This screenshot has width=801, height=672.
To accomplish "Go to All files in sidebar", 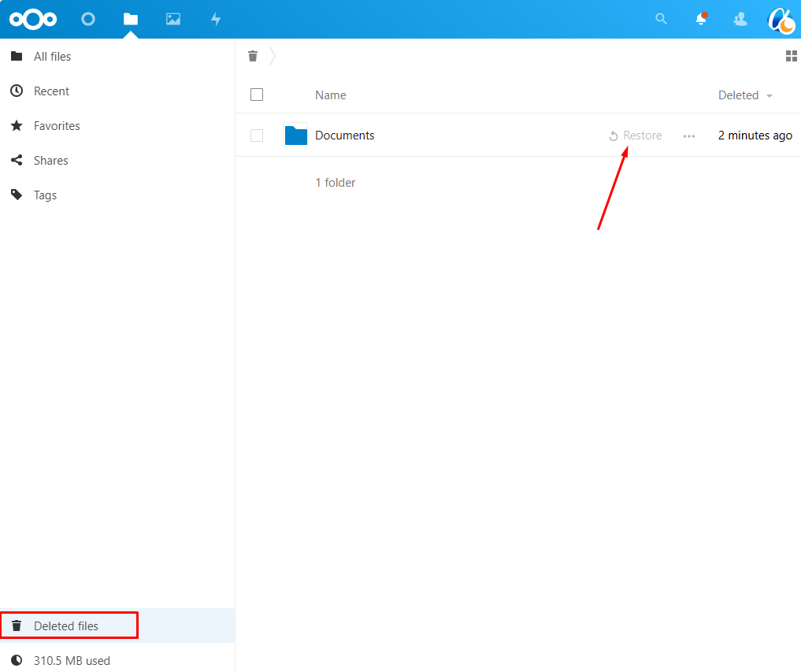I will pos(52,57).
